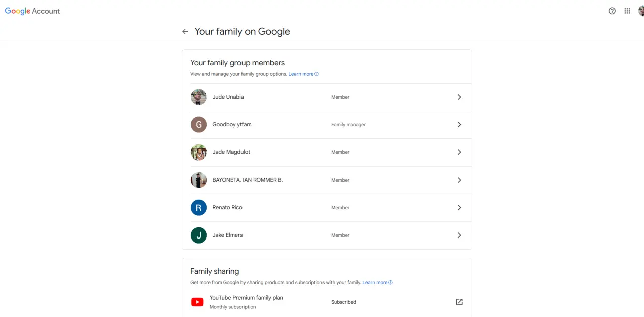Select the name Goodboy ytfam
644x317 pixels.
point(232,124)
